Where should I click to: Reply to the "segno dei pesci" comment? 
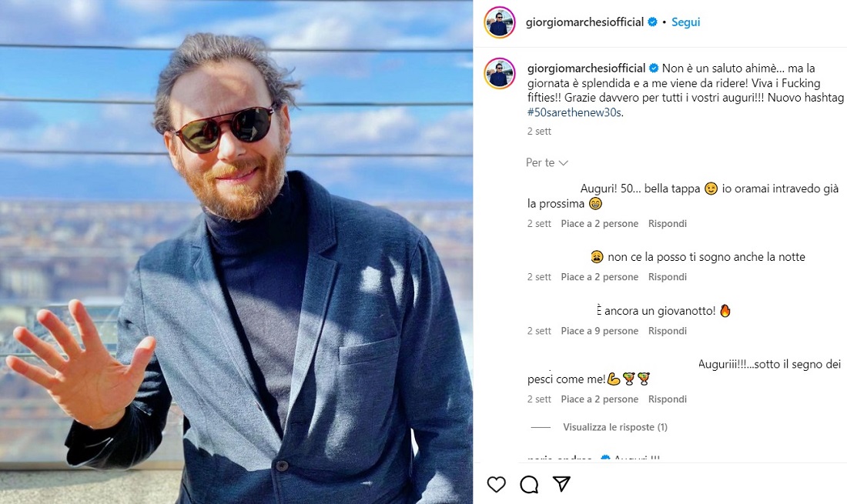[x=667, y=399]
